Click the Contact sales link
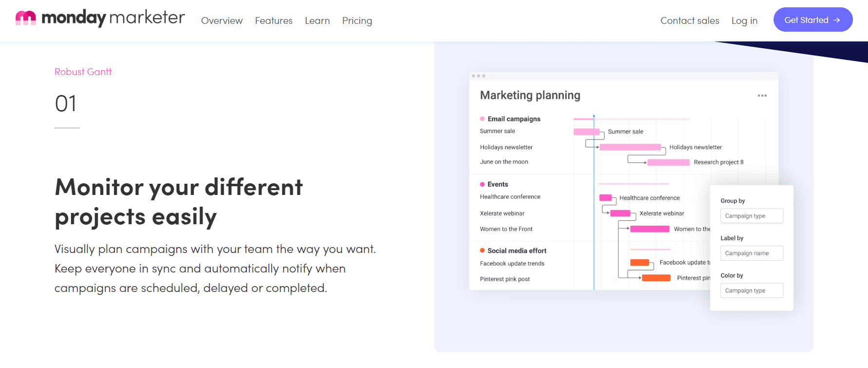The width and height of the screenshot is (868, 368). point(689,20)
